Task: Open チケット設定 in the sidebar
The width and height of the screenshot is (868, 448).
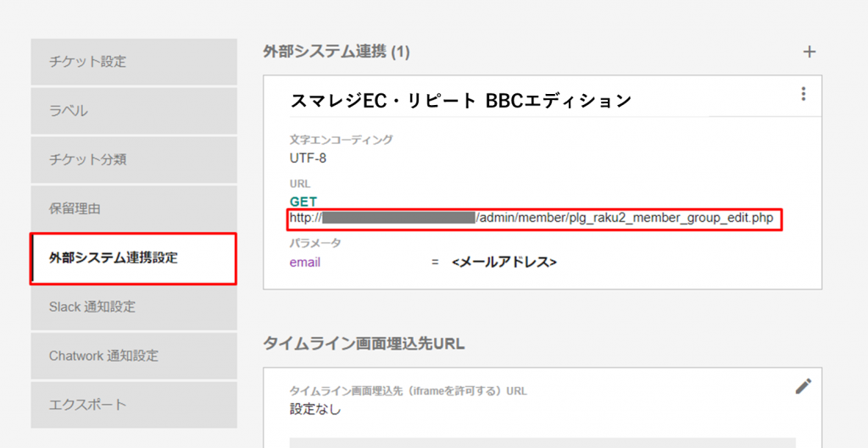Action: (x=134, y=62)
